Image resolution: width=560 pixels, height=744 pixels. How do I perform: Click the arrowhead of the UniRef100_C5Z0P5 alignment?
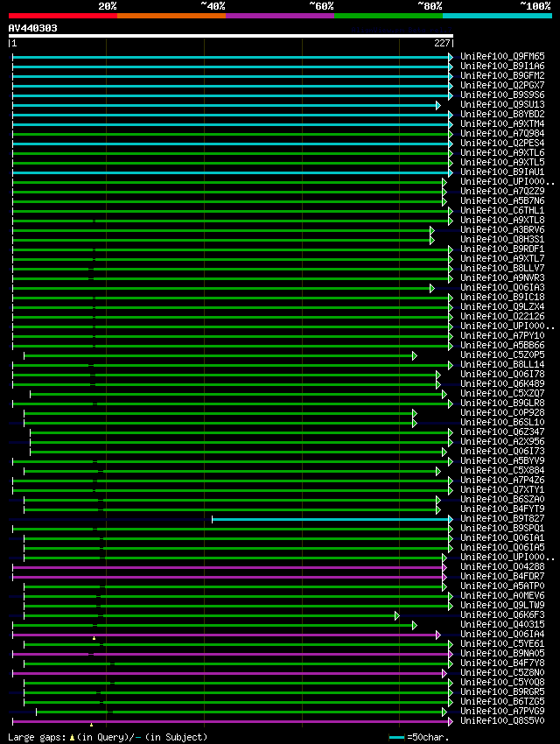[x=415, y=356]
